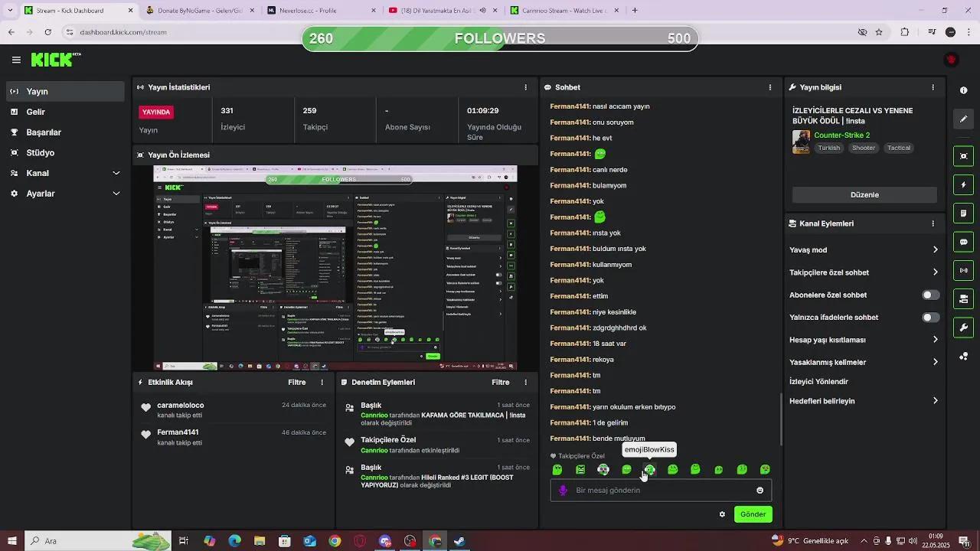The height and width of the screenshot is (551, 980).
Task: Click the chat scrollbar
Action: [x=781, y=419]
